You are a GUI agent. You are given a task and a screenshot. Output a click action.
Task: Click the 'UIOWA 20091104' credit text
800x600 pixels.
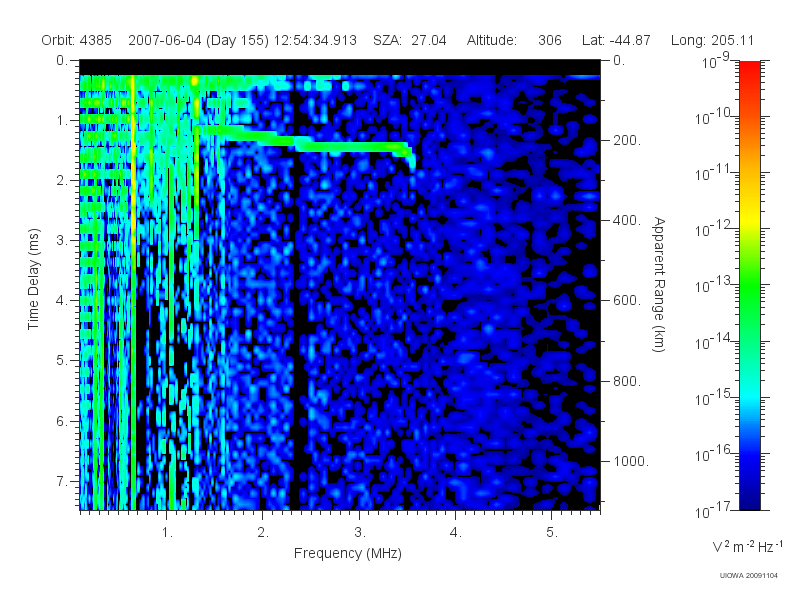748,576
